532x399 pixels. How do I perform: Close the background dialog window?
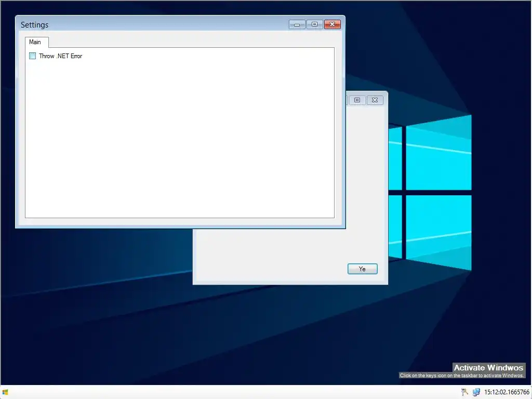point(375,100)
